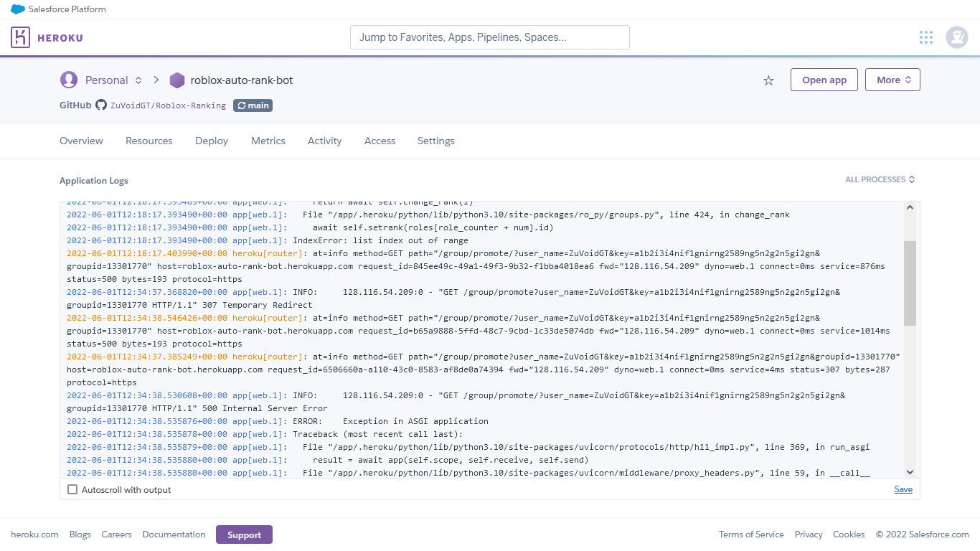Open the More dropdown menu
Viewport: 980px width, 551px height.
pos(892,80)
